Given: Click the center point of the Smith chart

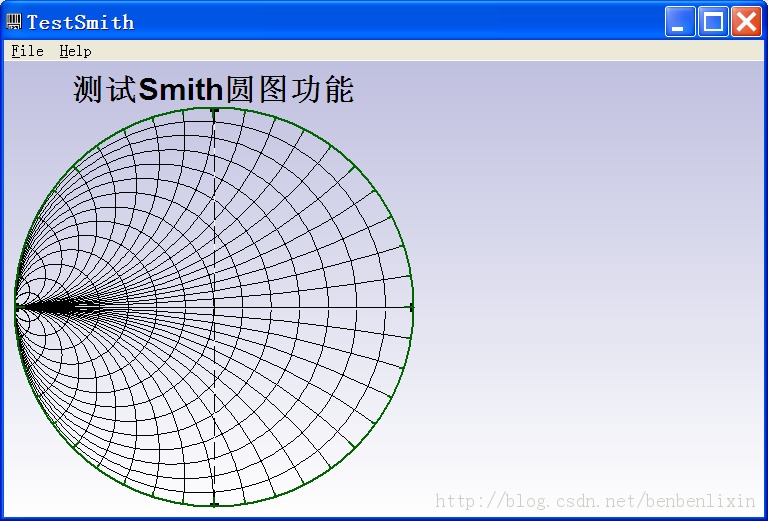Looking at the screenshot, I should 214,307.
